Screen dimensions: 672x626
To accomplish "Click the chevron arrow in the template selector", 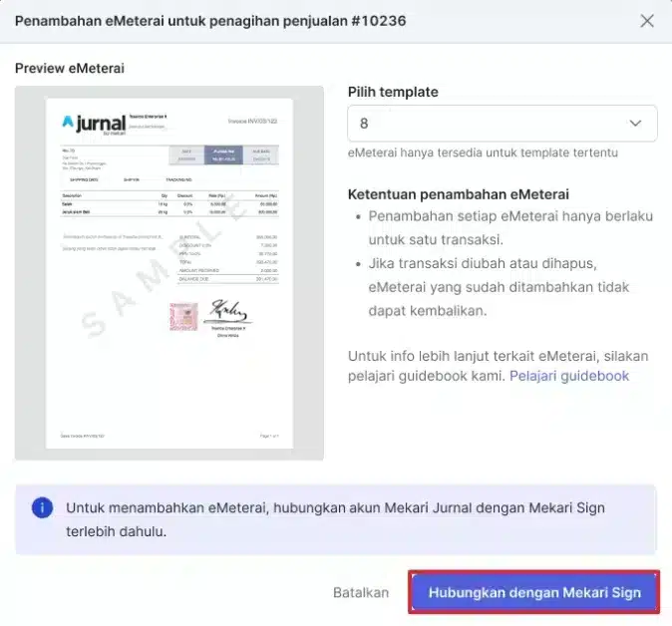I will [x=635, y=124].
